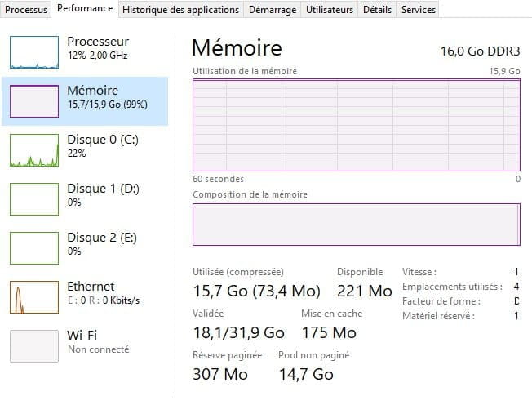Select Disque 2 (E:) graph thumbnail
532x405 pixels.
[33, 248]
